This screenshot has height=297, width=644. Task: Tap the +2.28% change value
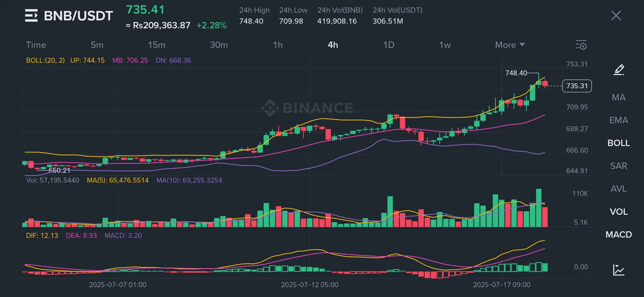click(212, 25)
